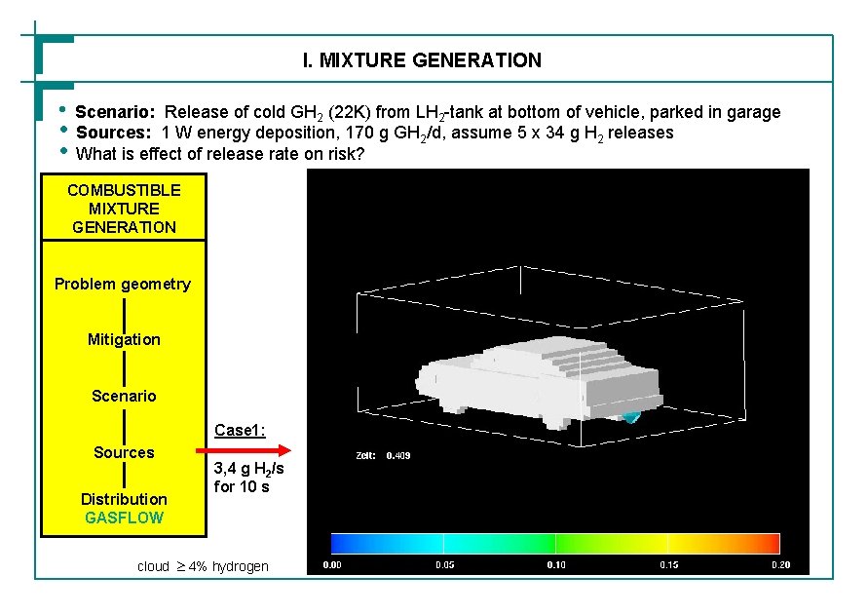Click 'Distribution' in the yellow flowchart

(124, 499)
